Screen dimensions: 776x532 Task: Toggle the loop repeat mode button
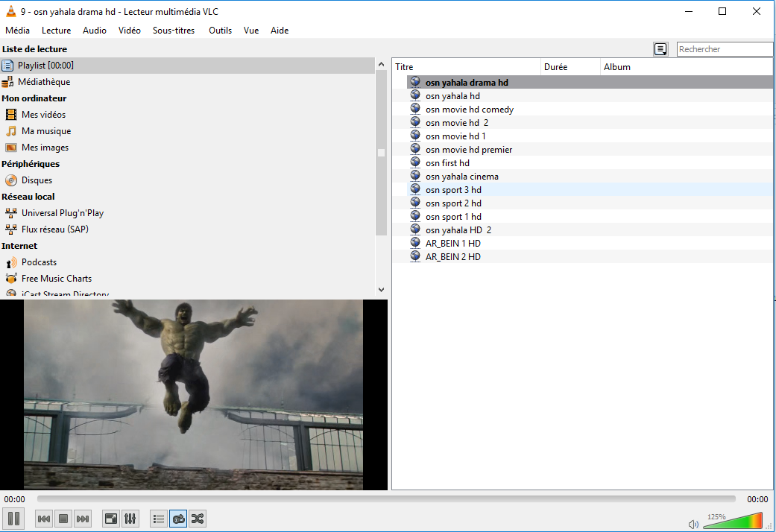178,519
